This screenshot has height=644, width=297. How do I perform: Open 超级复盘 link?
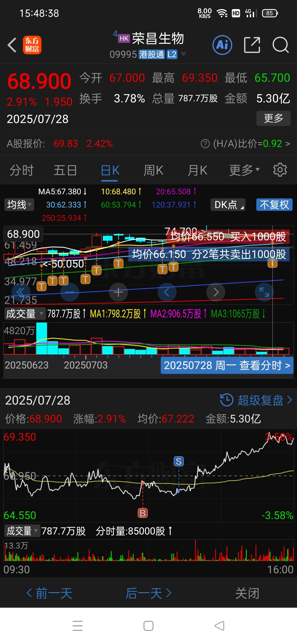260,400
